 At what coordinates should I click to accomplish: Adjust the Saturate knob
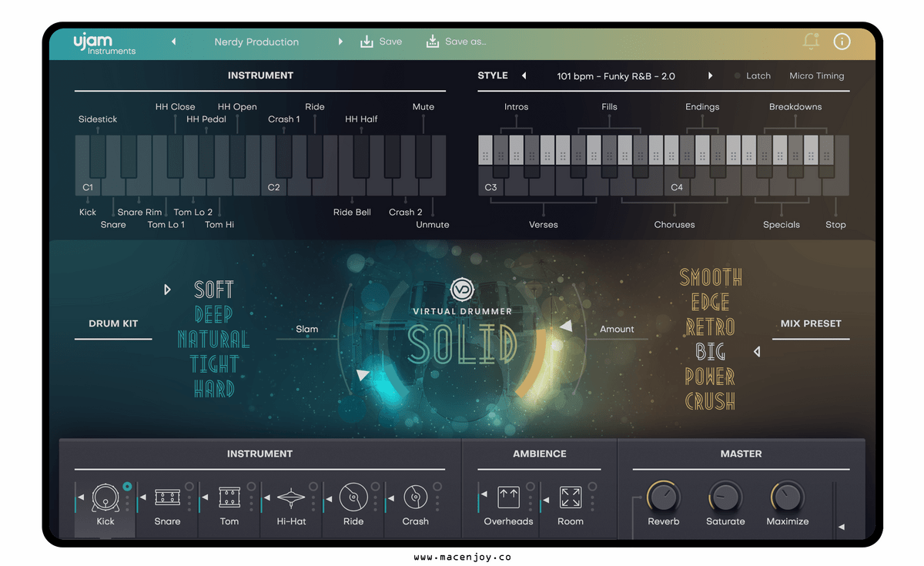click(x=725, y=497)
